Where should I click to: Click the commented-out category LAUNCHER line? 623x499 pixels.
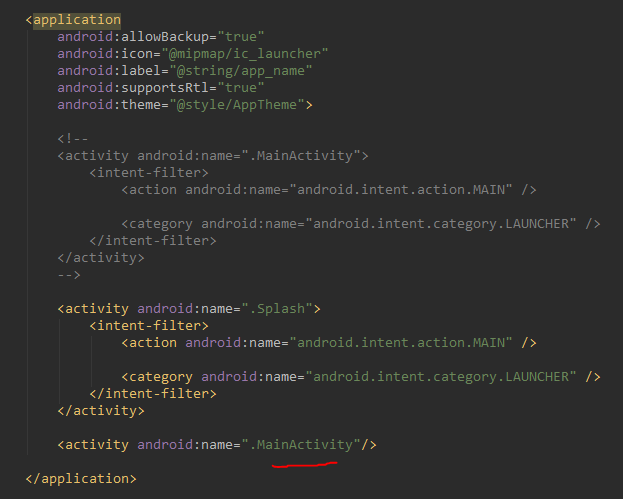[x=361, y=224]
